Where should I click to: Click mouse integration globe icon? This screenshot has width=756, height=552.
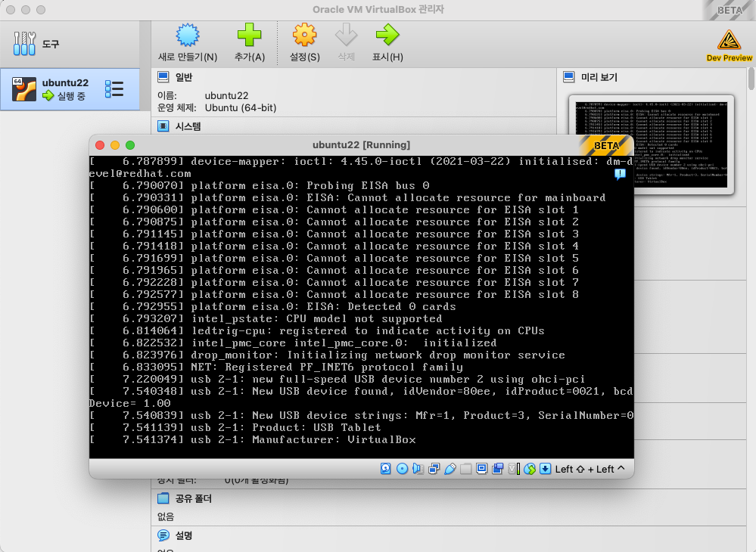530,469
